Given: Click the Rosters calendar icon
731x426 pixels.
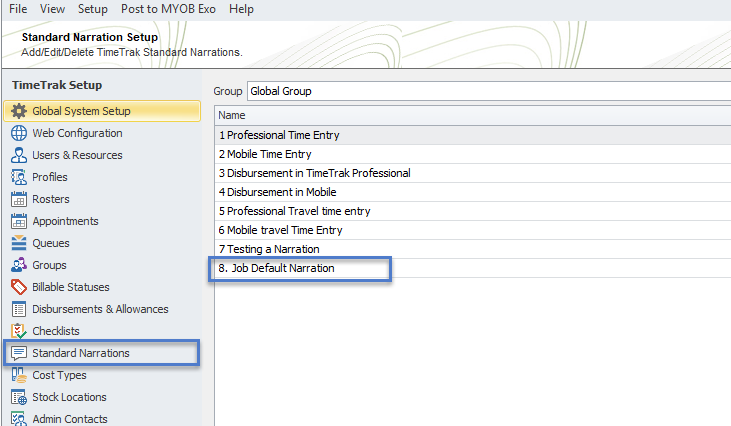Looking at the screenshot, I should [x=19, y=199].
